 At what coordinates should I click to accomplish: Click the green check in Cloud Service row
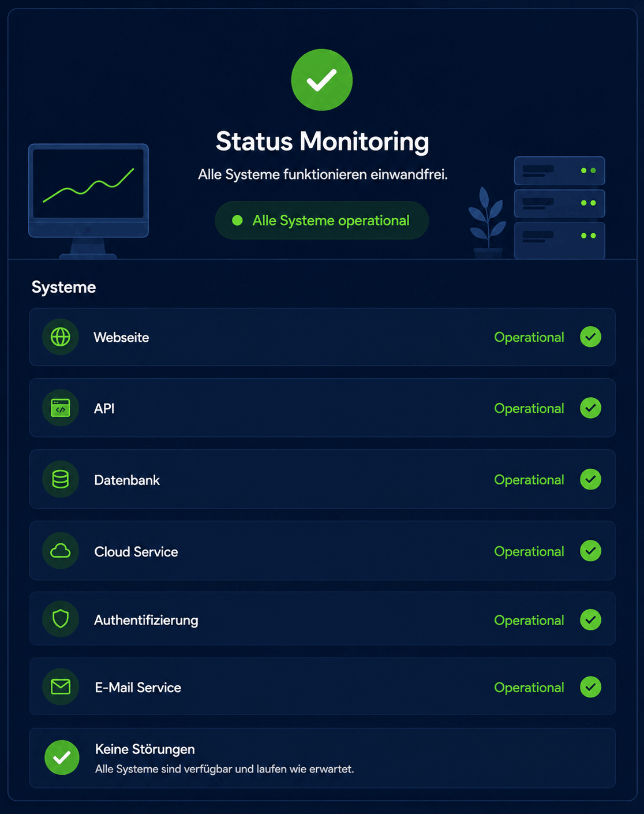coord(590,551)
